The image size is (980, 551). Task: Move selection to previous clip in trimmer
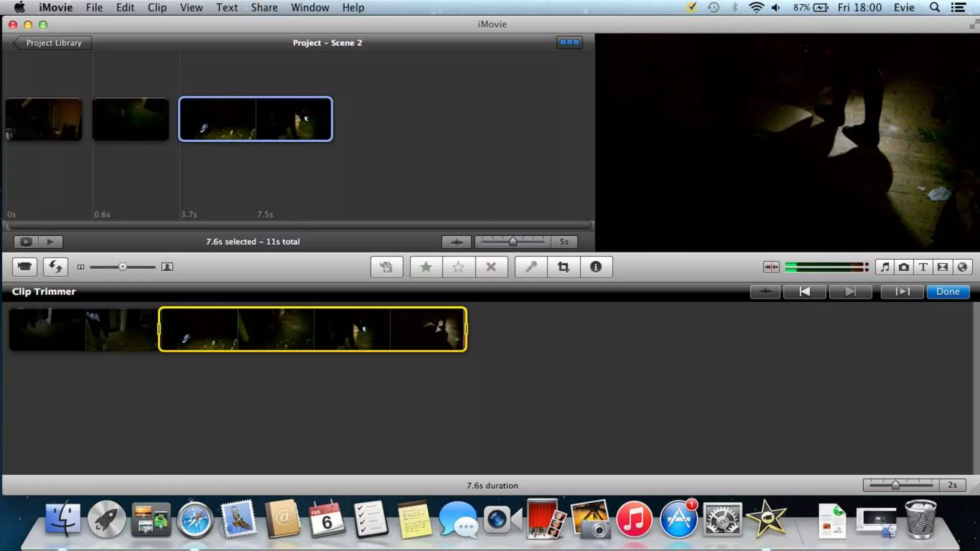point(804,292)
